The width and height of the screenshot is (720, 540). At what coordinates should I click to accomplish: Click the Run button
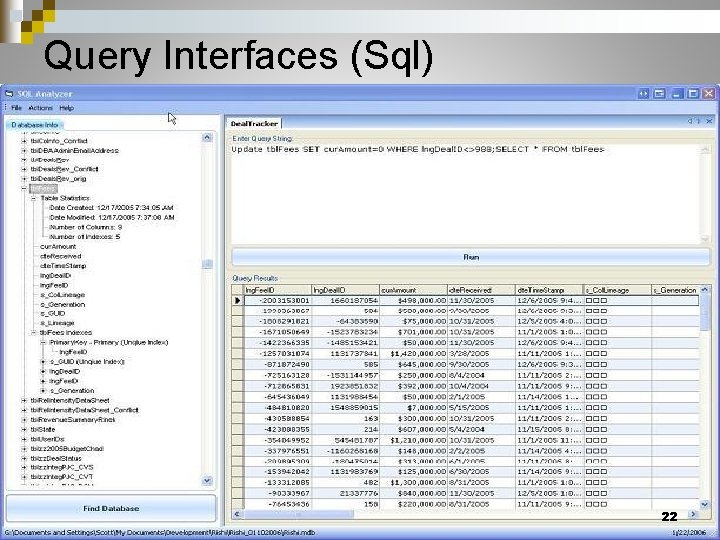tap(471, 257)
